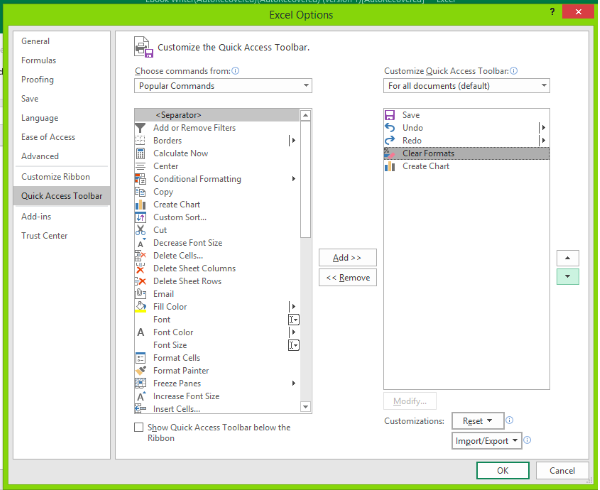Click the Add or Remove Filters funnel icon
Viewport: 600px width, 490px height.
140,128
